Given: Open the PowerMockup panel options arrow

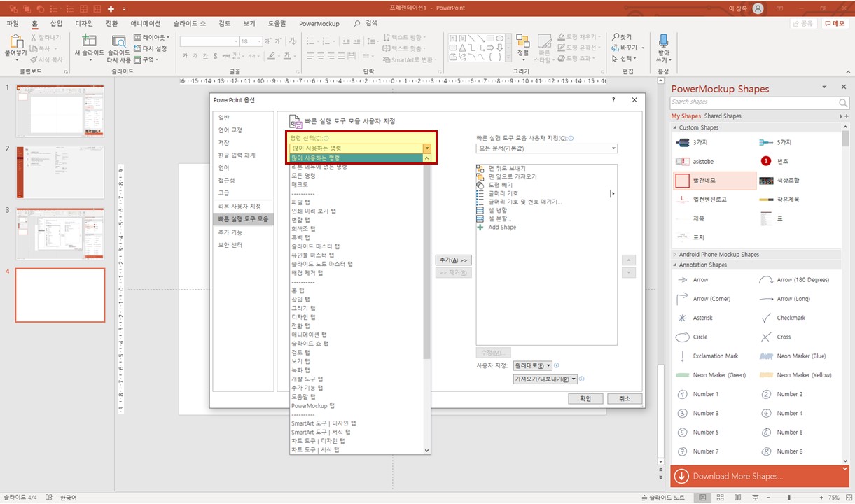Looking at the screenshot, I should click(x=824, y=87).
